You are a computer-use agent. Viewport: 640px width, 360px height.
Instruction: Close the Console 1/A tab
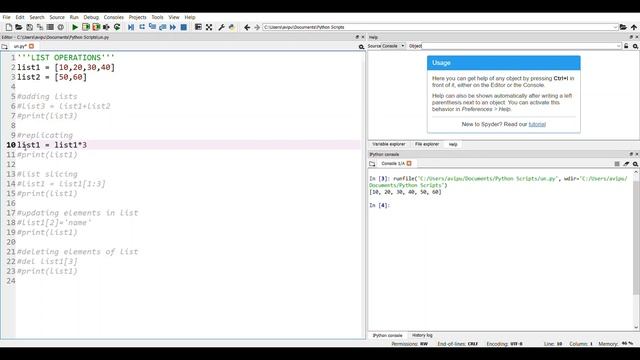(409, 163)
